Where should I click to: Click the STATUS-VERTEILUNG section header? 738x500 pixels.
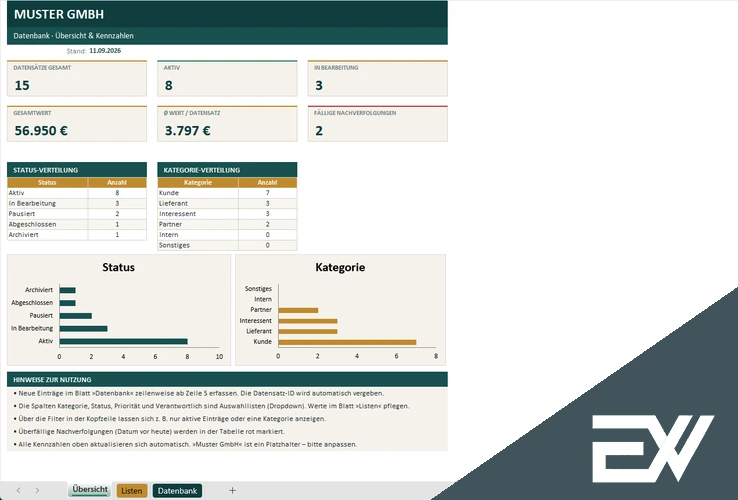point(77,170)
